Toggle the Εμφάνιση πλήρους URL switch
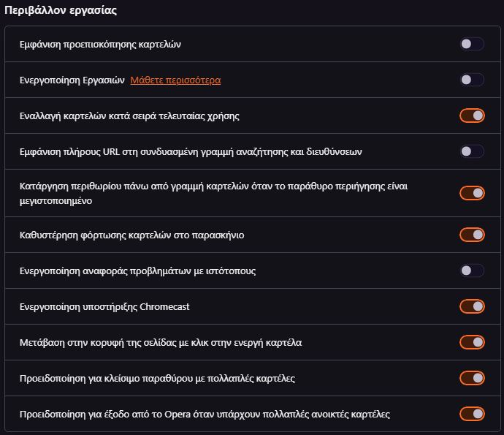This screenshot has width=504, height=435. [472, 151]
